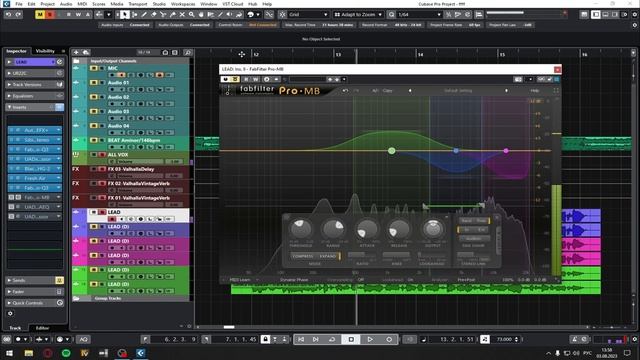Open the File menu

(x=19, y=4)
